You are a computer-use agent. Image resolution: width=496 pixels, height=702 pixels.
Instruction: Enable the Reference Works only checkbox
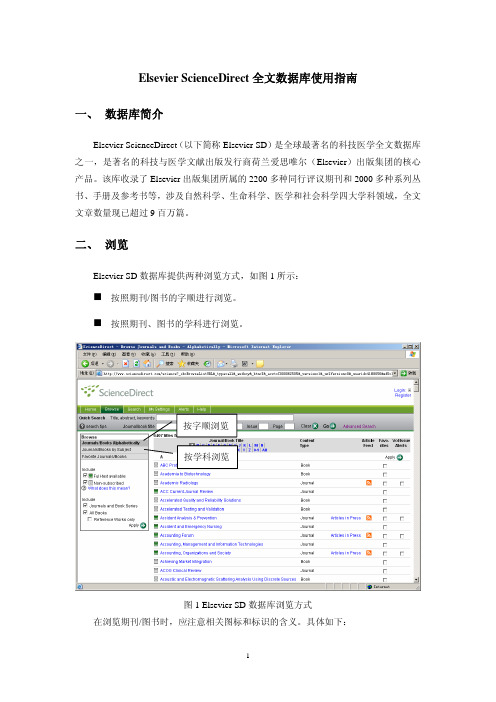90,519
